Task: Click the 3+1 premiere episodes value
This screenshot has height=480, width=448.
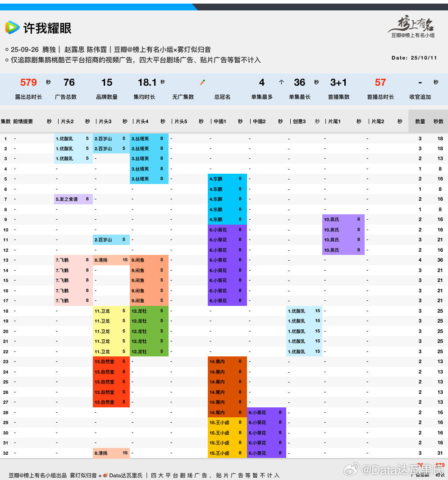Action: [x=338, y=83]
